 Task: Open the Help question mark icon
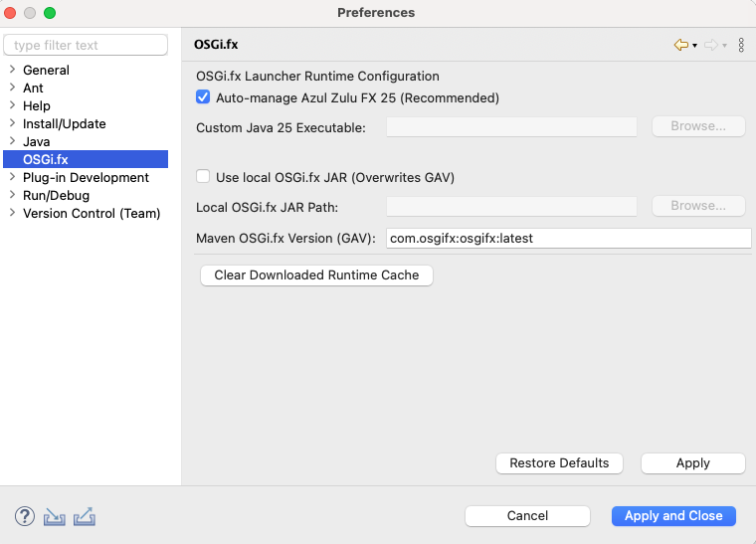point(25,516)
